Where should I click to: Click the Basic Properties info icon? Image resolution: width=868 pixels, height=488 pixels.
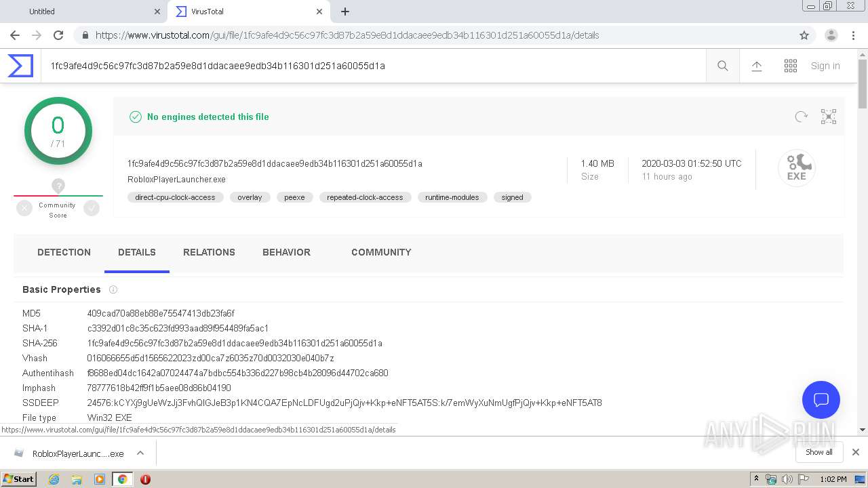113,289
